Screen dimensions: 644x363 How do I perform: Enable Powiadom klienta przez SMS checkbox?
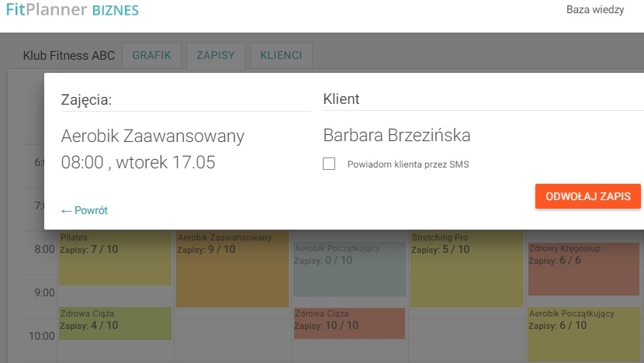point(329,164)
